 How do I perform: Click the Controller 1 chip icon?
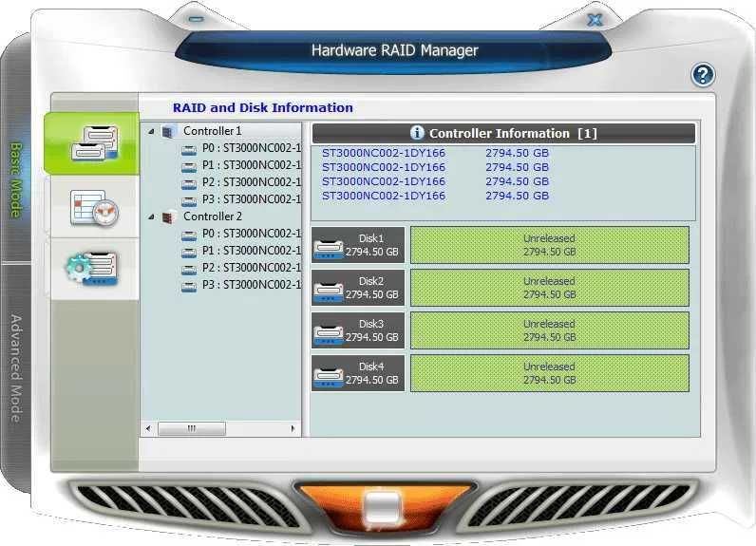(x=168, y=131)
